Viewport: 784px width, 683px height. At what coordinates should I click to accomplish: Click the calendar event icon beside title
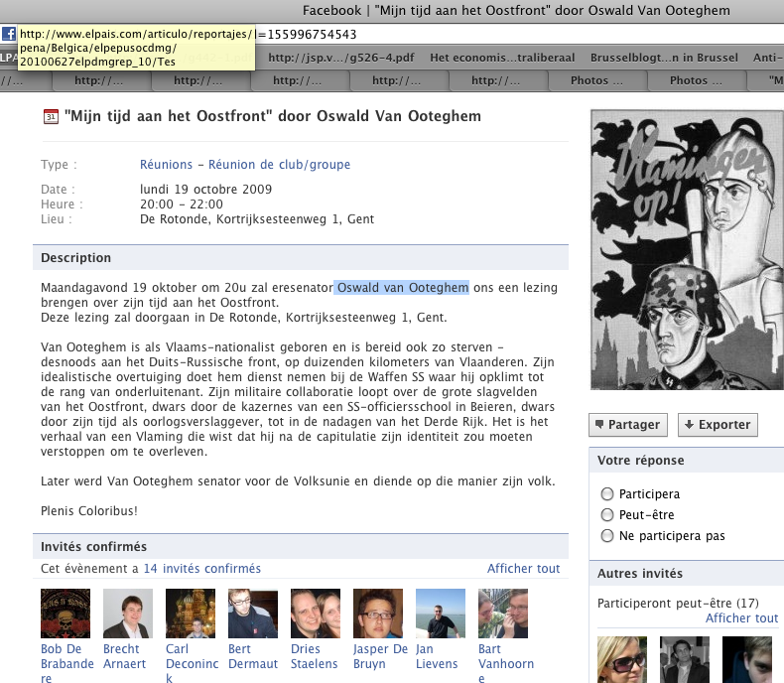click(x=51, y=116)
